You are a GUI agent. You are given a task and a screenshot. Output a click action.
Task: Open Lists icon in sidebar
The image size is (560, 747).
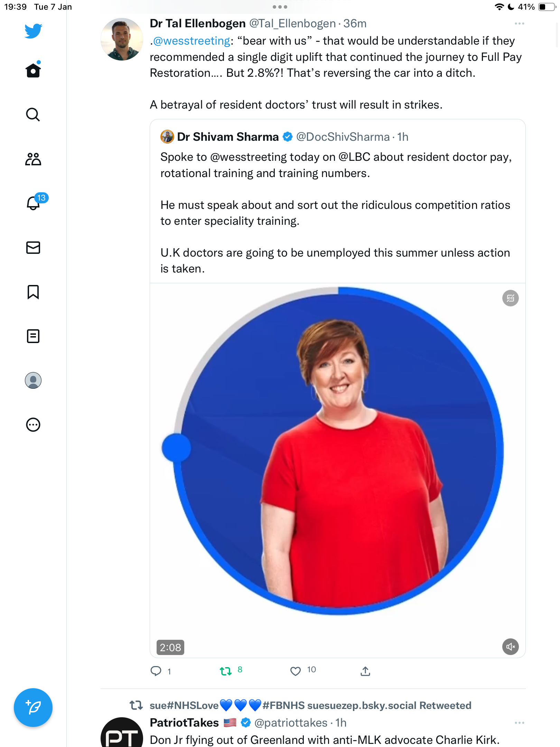(x=33, y=336)
